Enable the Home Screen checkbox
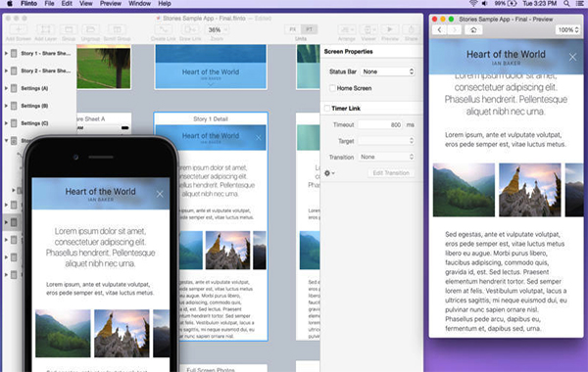Image resolution: width=588 pixels, height=372 pixels. (x=332, y=88)
